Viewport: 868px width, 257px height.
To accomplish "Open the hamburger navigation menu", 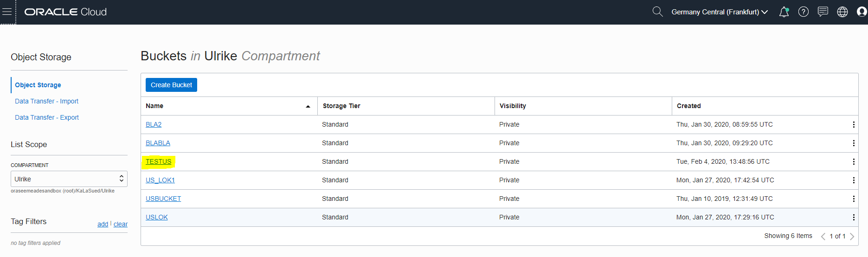I will click(x=7, y=12).
